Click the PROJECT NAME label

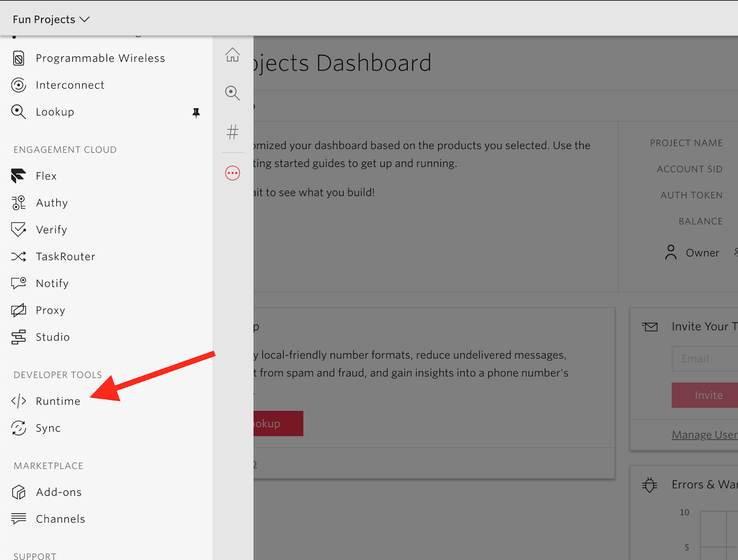click(x=686, y=143)
